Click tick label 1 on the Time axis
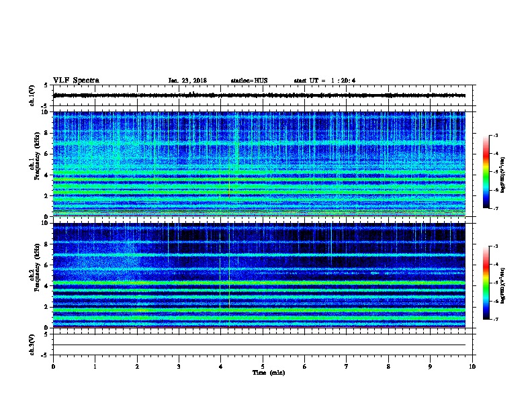Image resolution: width=532 pixels, height=411 pixels. (95, 367)
